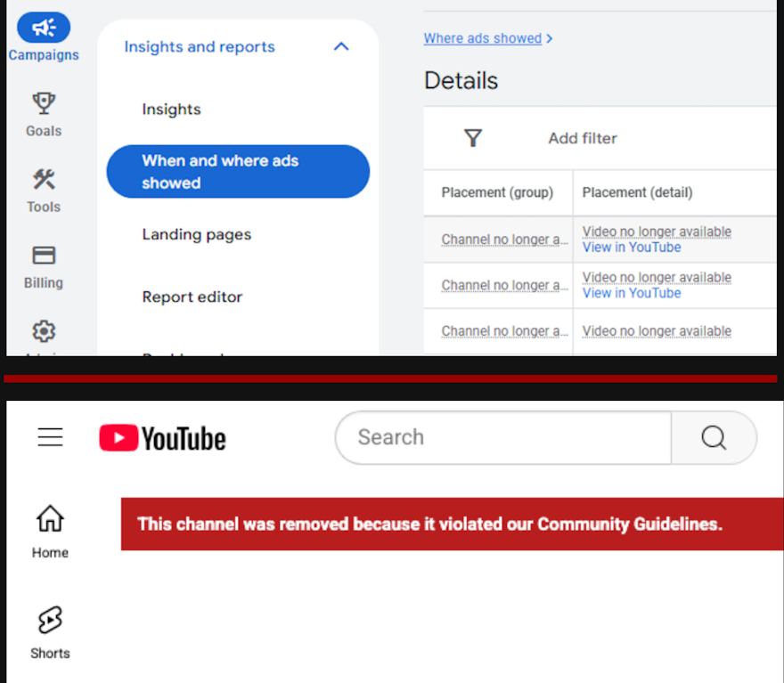Open YouTube Shorts icon
This screenshot has width=784, height=683.
(50, 620)
